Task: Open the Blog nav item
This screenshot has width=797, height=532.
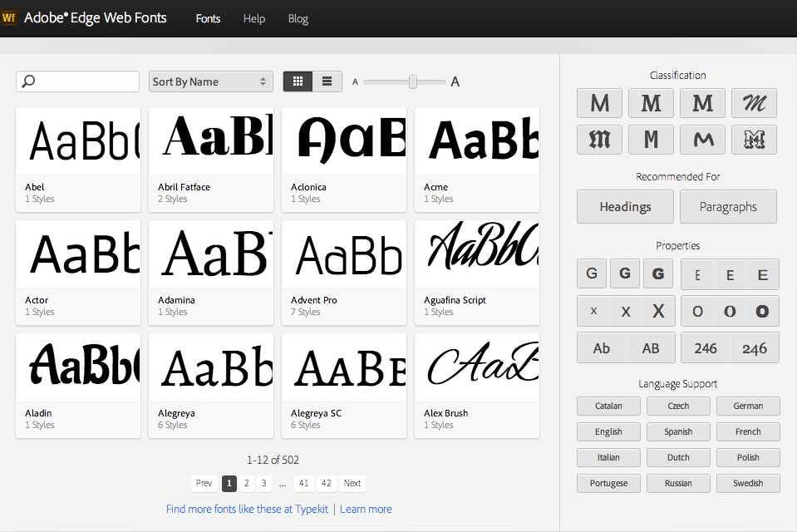Action: click(298, 19)
